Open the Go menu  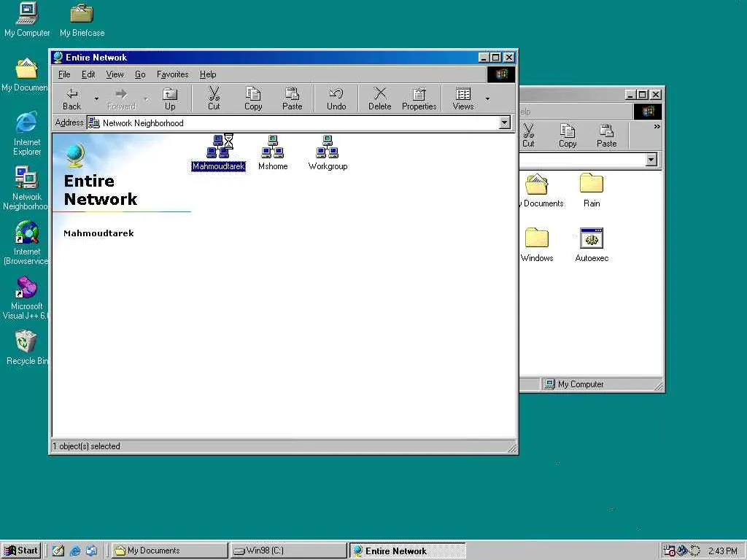click(140, 74)
